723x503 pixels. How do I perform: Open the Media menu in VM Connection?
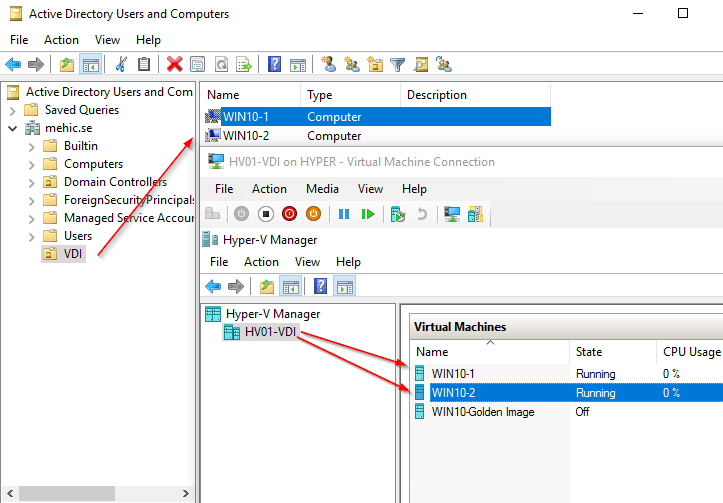[x=322, y=189]
